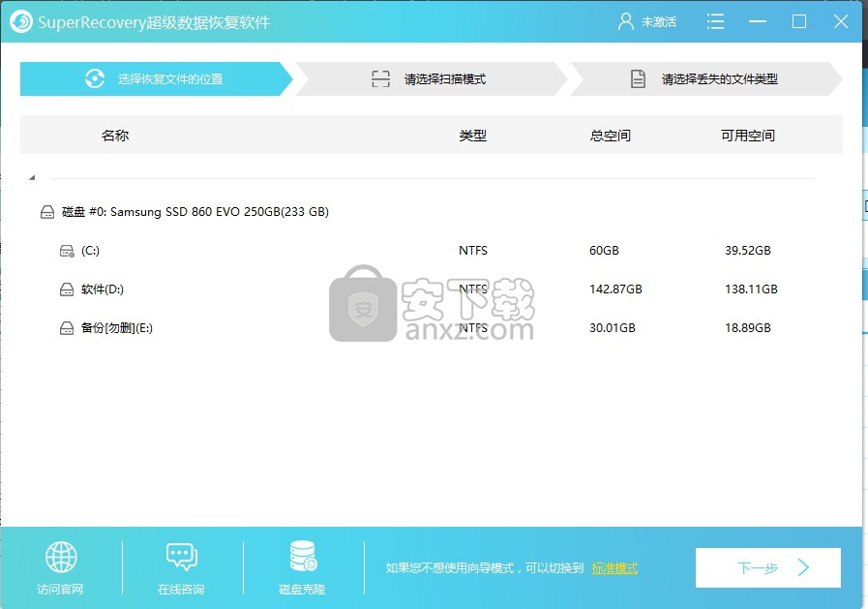Click the 磁盘克隆 label
This screenshot has height=609, width=868.
pos(302,589)
